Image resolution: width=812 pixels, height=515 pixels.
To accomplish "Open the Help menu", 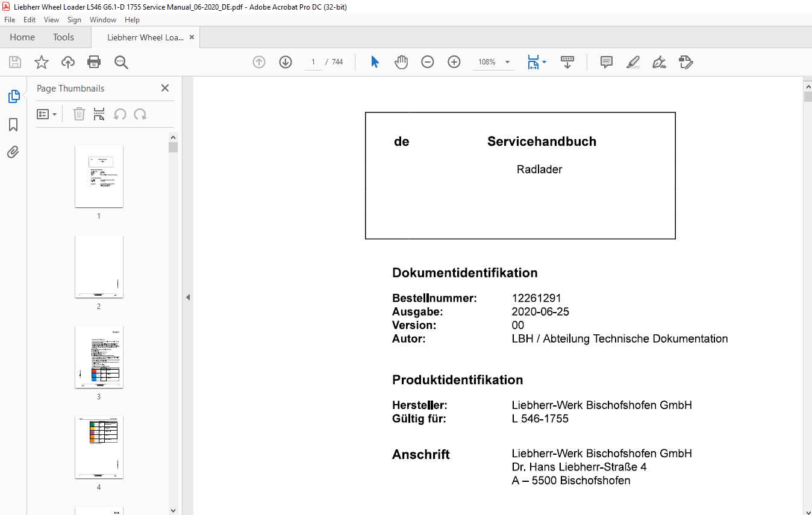I will click(x=132, y=20).
